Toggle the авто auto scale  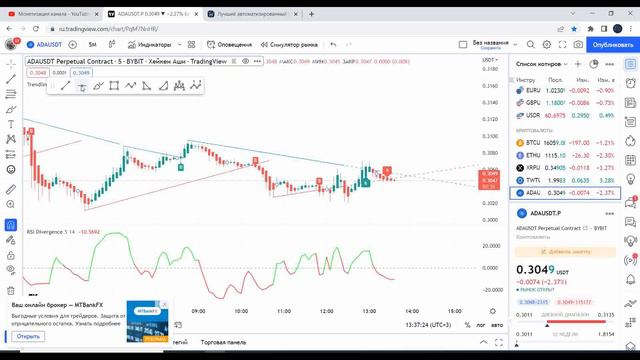coord(497,325)
